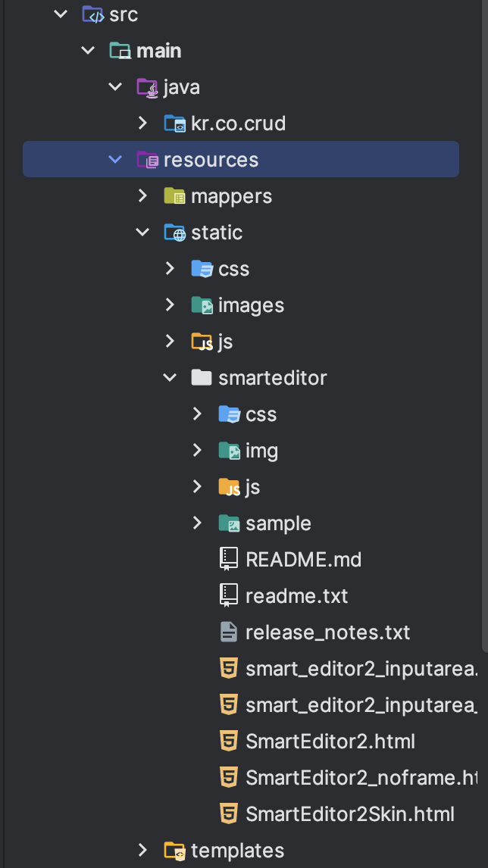Select SmartEditor2_noframe file name
The image size is (488, 868).
pos(361,778)
